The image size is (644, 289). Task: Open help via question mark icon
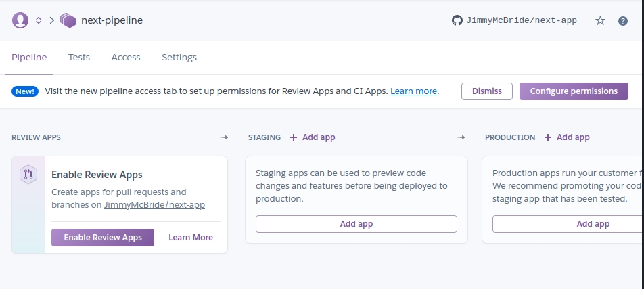coord(623,21)
